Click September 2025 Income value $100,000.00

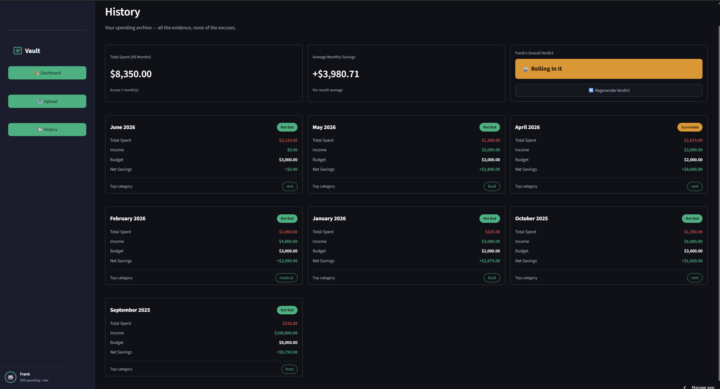tap(286, 333)
